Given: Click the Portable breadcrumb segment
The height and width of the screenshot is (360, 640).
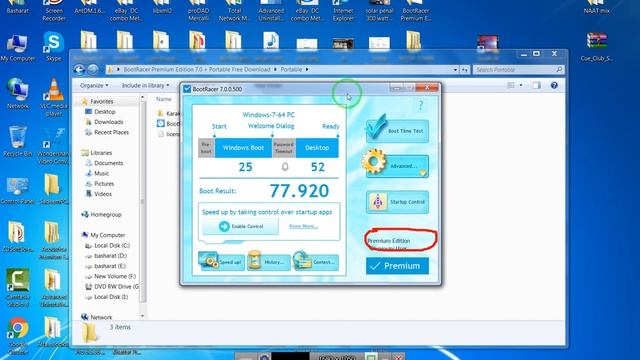Looking at the screenshot, I should pos(291,69).
